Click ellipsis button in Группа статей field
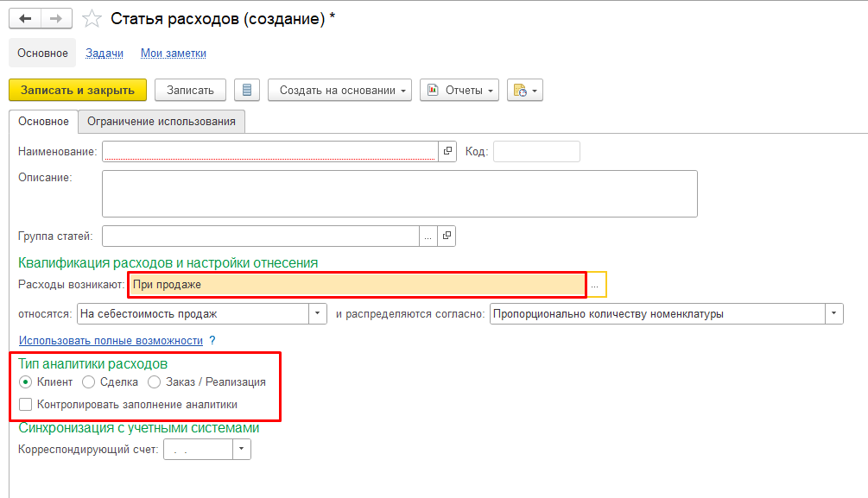 point(428,236)
